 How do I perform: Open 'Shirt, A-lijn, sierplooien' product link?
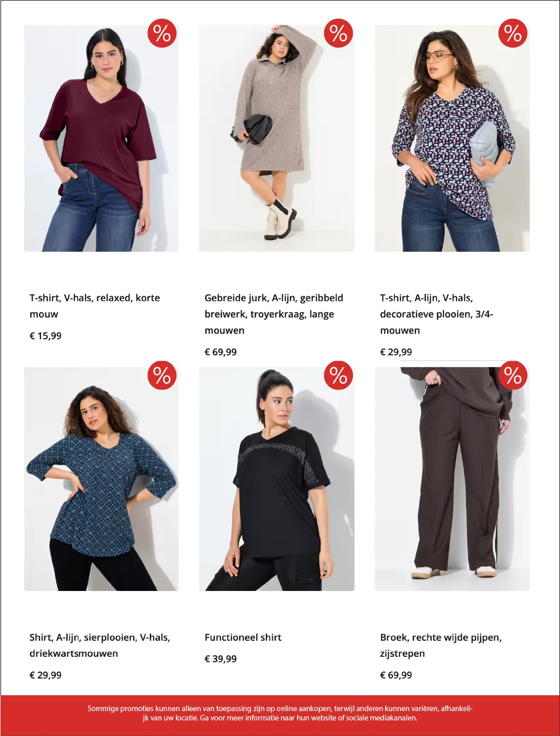pyautogui.click(x=100, y=645)
